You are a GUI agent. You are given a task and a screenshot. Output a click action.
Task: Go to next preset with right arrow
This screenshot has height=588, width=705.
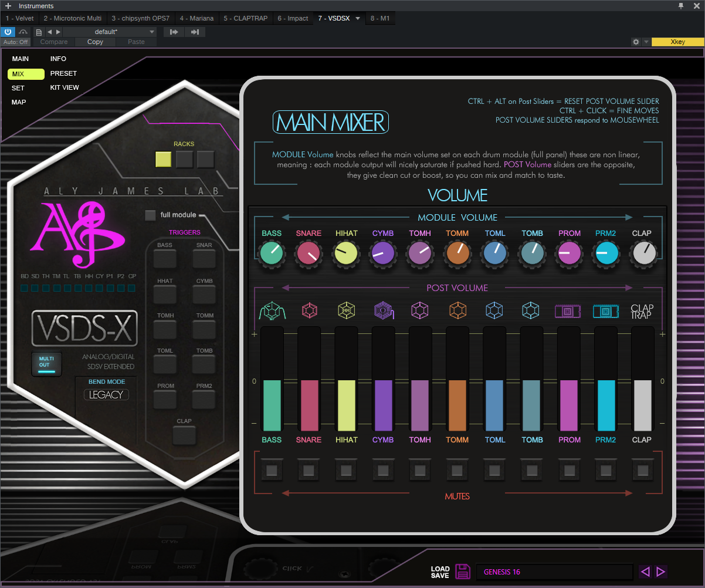pyautogui.click(x=660, y=572)
